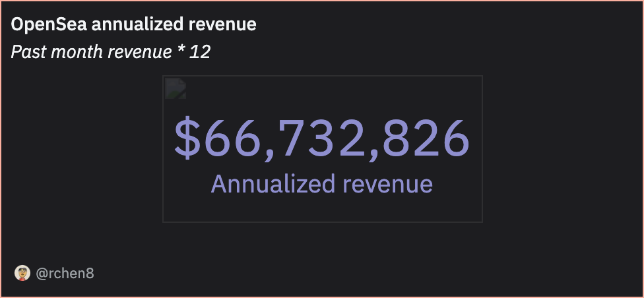Click the @rchen8 author link
The image size is (644, 298).
coord(65,274)
